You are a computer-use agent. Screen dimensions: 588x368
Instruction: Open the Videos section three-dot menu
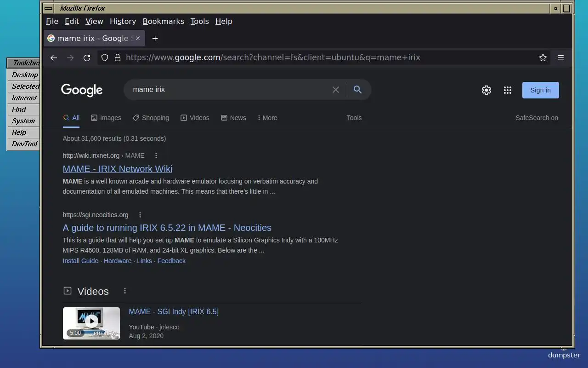pos(125,291)
